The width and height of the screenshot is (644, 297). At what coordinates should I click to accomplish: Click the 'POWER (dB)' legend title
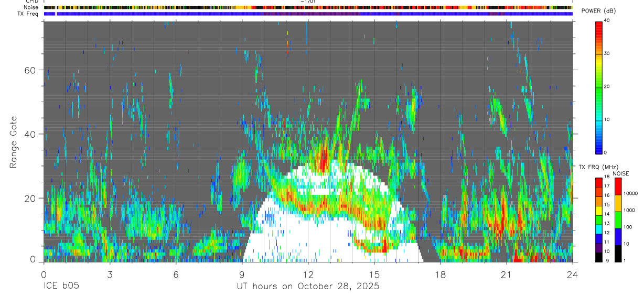point(598,11)
